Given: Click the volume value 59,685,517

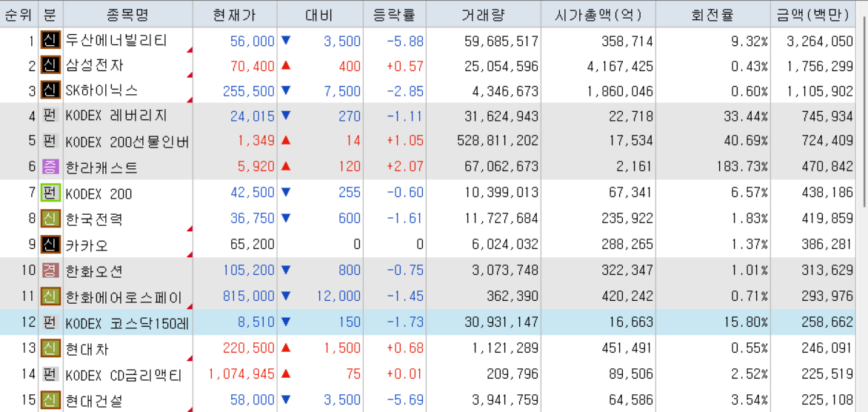Looking at the screenshot, I should [x=501, y=41].
